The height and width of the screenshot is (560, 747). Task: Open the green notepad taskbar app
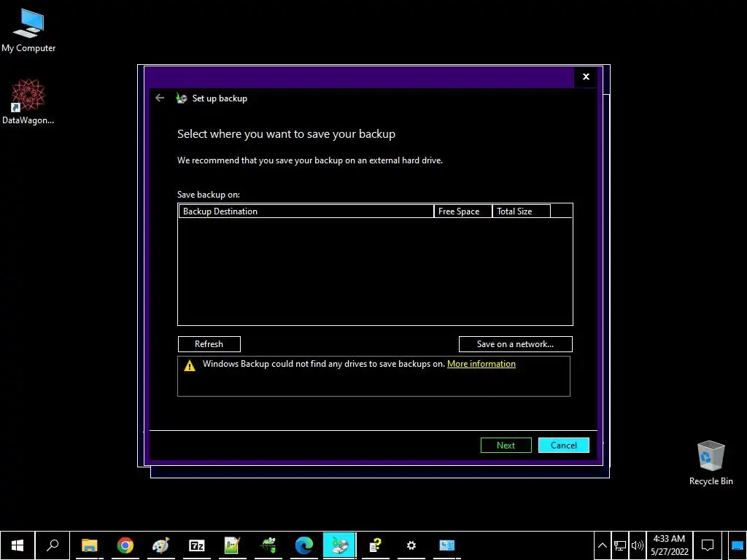coord(232,545)
